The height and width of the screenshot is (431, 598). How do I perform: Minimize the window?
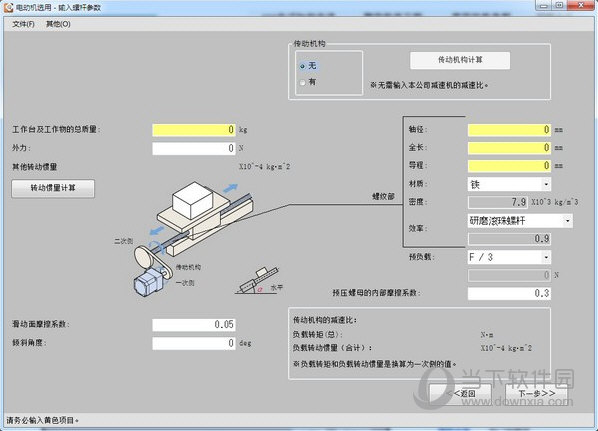pyautogui.click(x=544, y=5)
